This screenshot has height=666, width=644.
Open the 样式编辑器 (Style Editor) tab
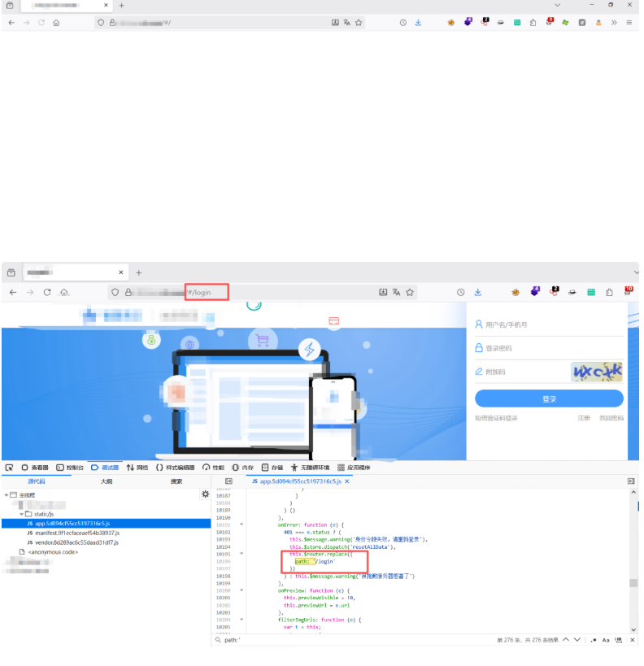(x=175, y=468)
